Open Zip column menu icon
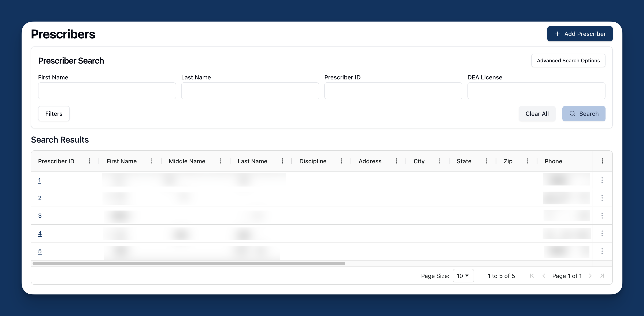The width and height of the screenshot is (644, 316). tap(528, 161)
